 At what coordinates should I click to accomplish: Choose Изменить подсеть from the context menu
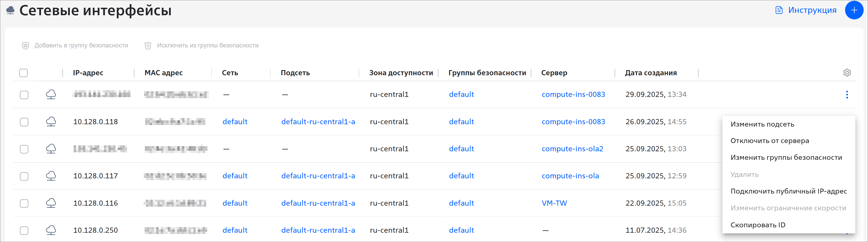tap(762, 124)
